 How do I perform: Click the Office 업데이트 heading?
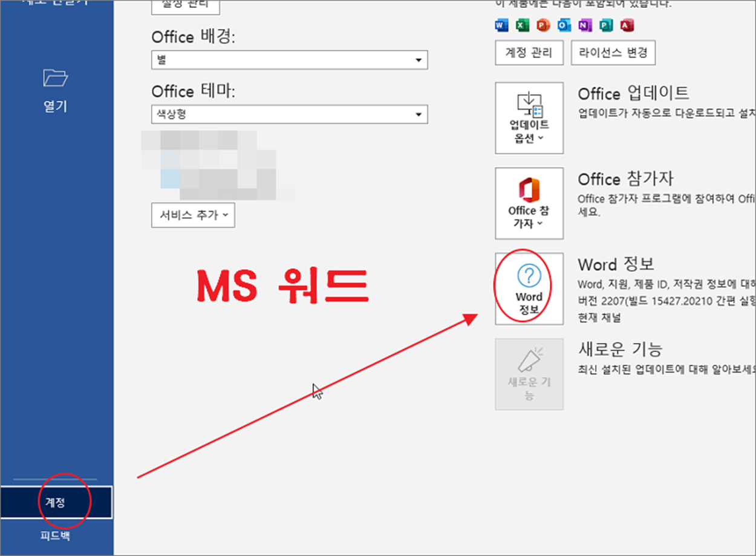(633, 94)
